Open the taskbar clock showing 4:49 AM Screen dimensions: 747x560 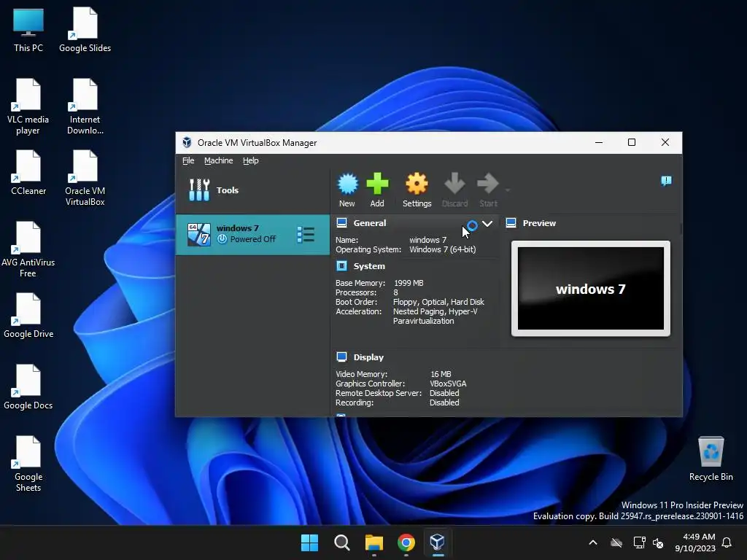click(x=695, y=542)
